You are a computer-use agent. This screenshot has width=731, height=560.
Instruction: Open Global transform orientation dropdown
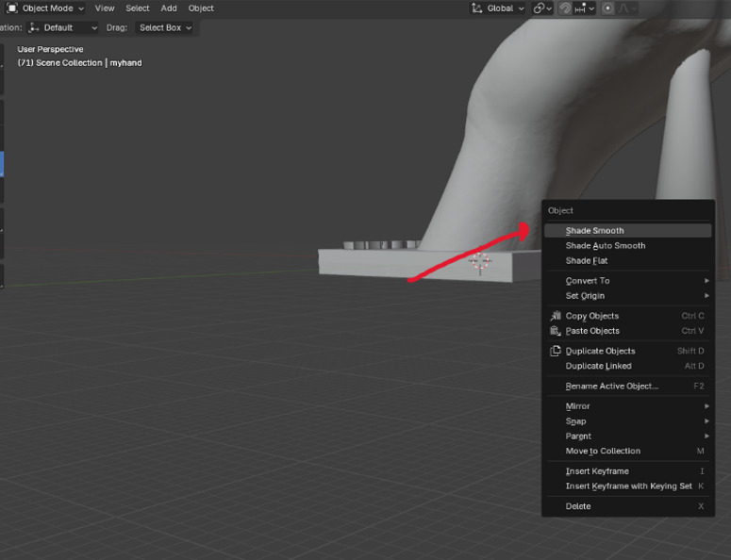click(498, 8)
